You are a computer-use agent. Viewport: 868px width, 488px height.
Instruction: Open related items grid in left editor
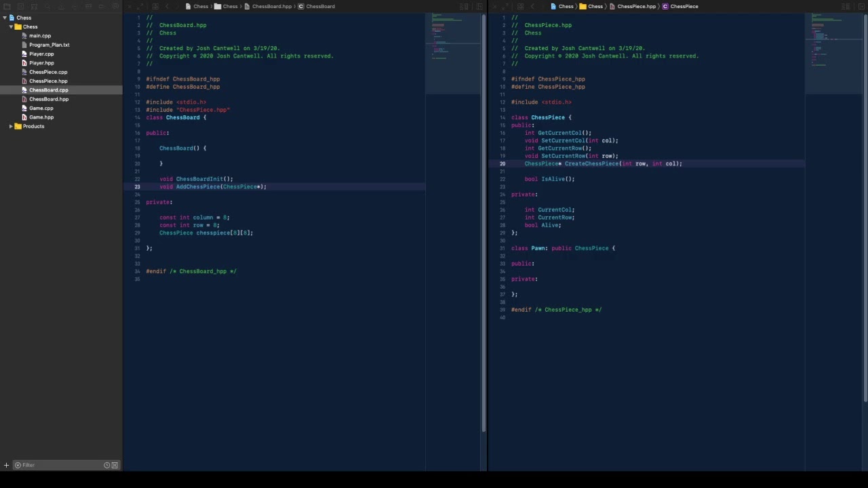[155, 6]
